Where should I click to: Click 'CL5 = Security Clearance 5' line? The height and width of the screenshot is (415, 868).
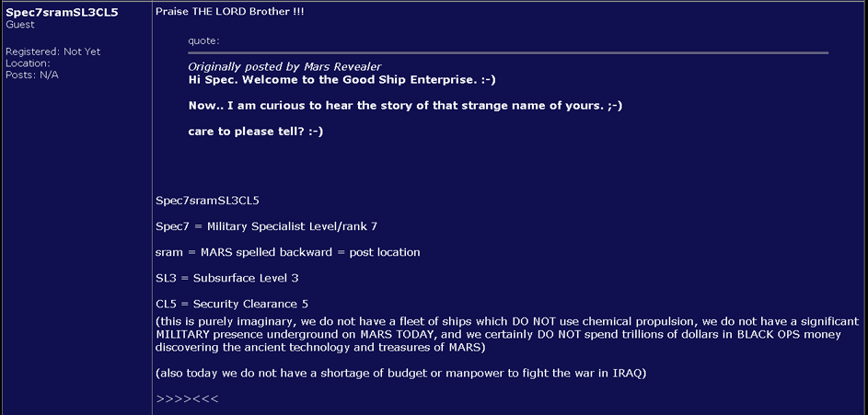tap(232, 305)
